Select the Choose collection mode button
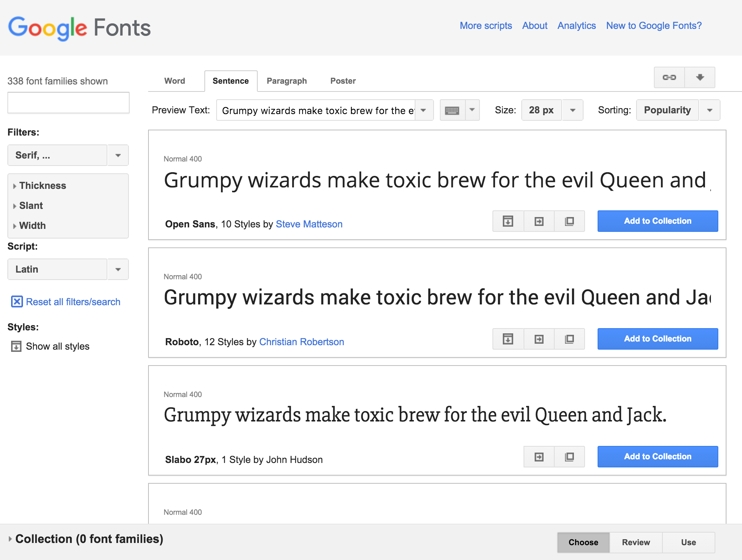The image size is (742, 560). tap(583, 542)
